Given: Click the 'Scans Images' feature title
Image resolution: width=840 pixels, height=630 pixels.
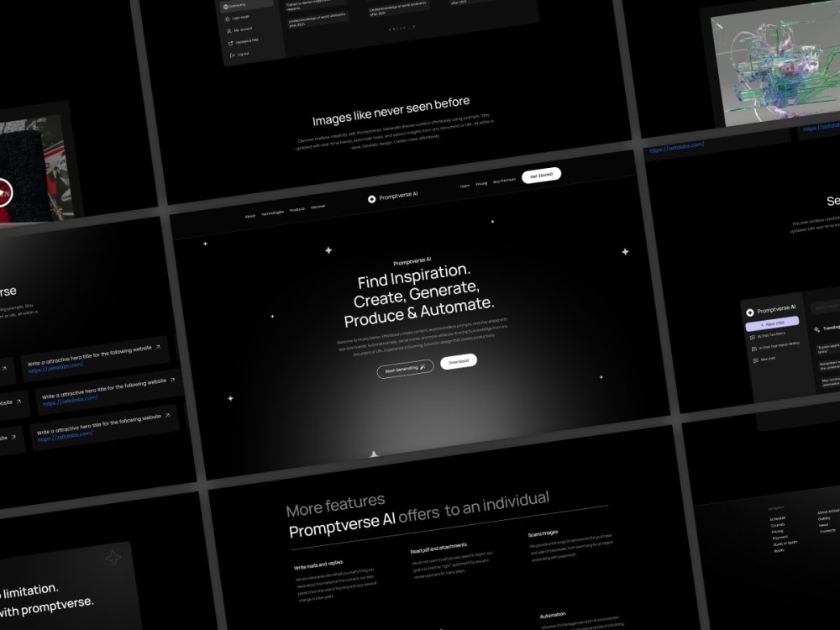Looking at the screenshot, I should pyautogui.click(x=543, y=533).
